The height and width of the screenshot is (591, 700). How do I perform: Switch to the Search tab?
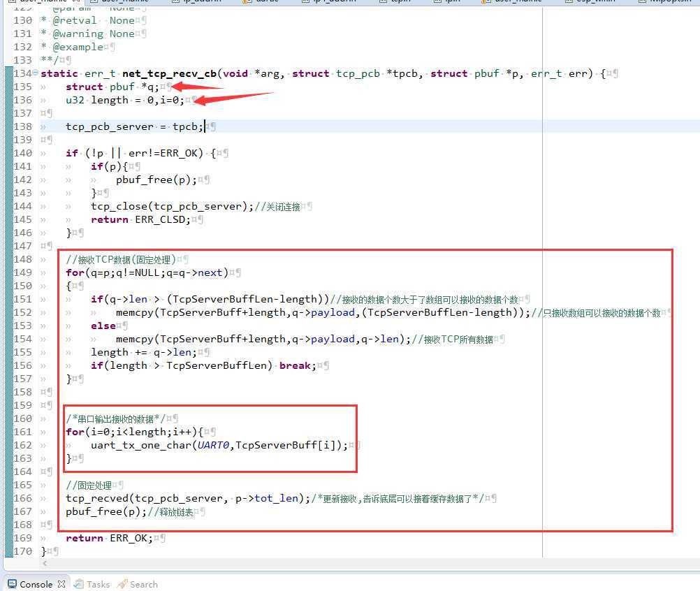tap(138, 584)
